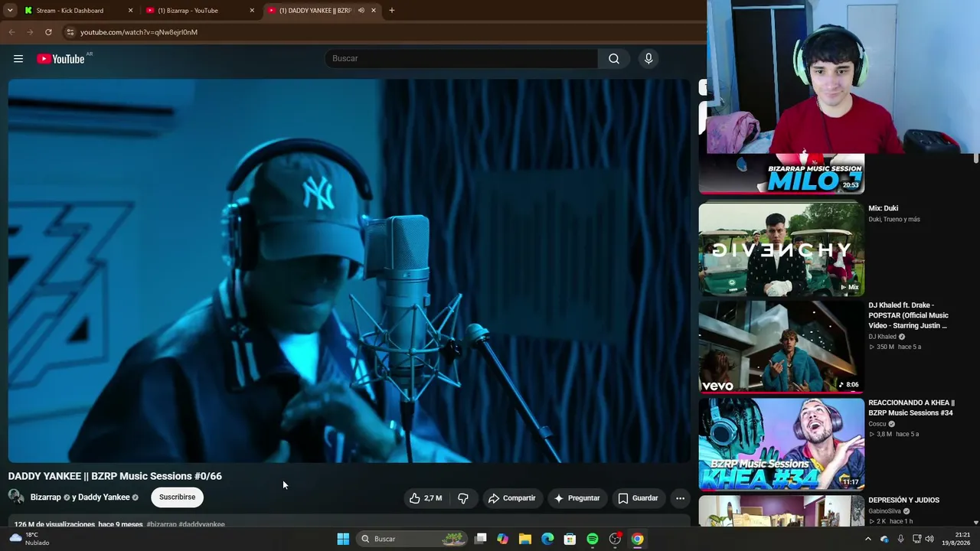Click the Google Chrome taskbar icon
Viewport: 980px width, 551px height.
(x=637, y=539)
